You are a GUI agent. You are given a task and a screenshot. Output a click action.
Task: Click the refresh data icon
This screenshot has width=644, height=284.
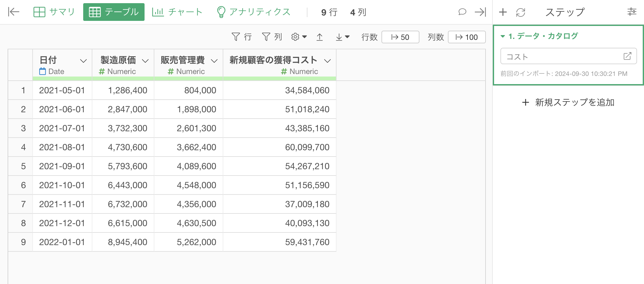[520, 12]
